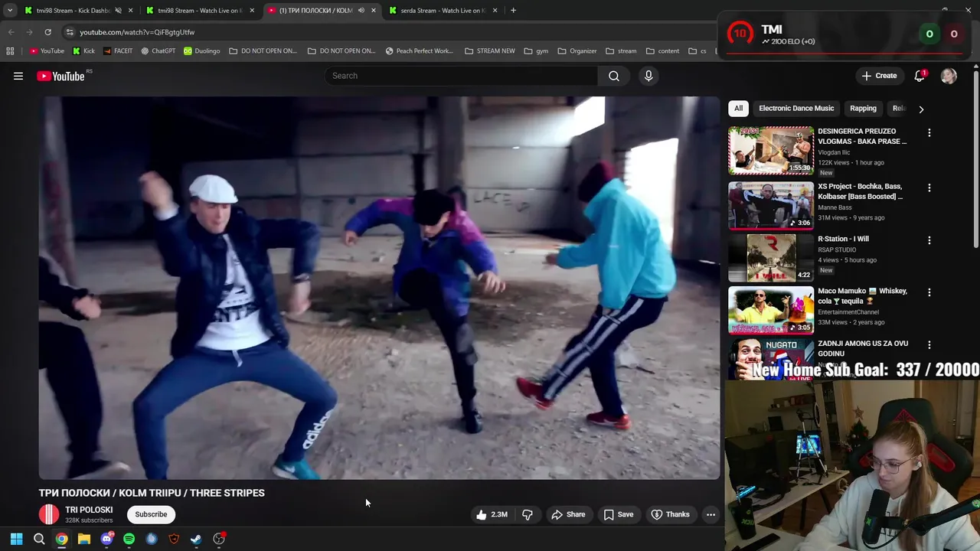Open the Chrome tab search dropdown
Viewport: 980px width, 551px height.
coord(10,11)
